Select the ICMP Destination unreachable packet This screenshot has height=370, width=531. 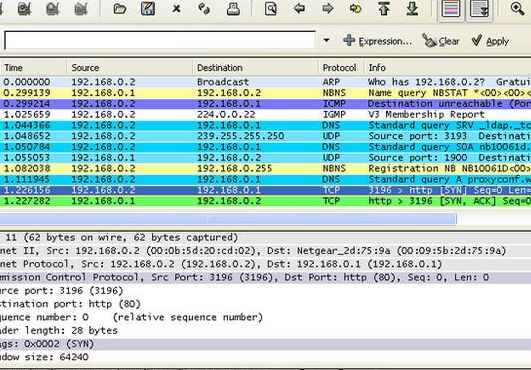click(x=266, y=104)
